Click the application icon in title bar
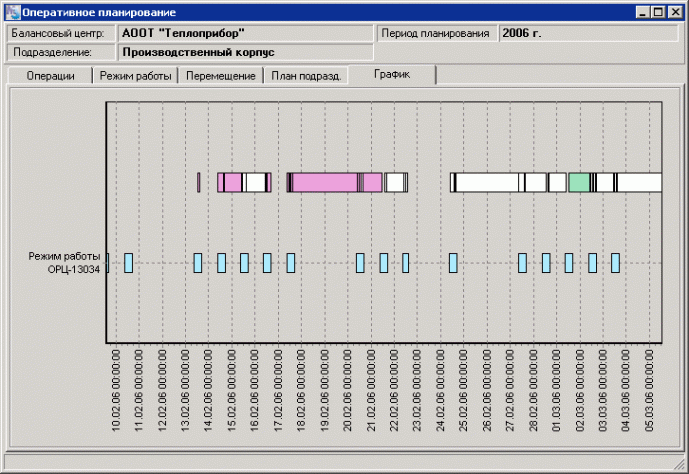Image resolution: width=689 pixels, height=474 pixels. point(13,12)
